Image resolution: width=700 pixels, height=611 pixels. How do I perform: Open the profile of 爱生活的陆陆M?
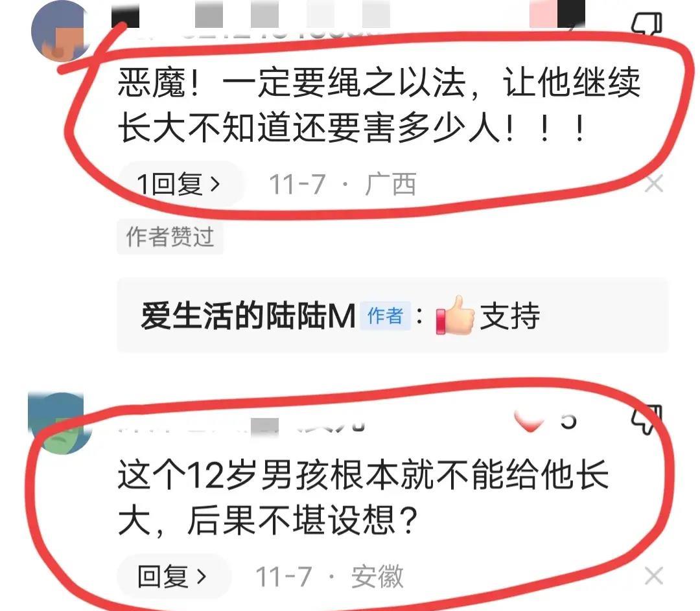248,316
